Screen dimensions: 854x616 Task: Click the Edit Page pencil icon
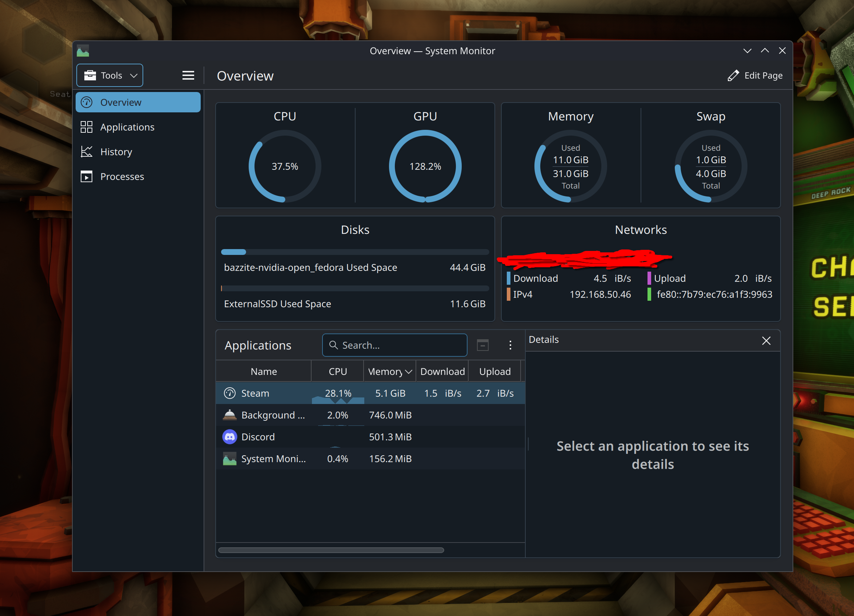coord(733,75)
